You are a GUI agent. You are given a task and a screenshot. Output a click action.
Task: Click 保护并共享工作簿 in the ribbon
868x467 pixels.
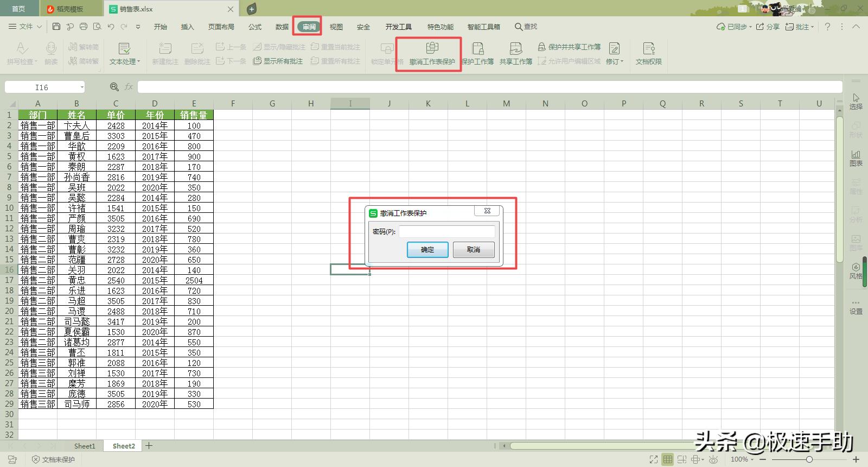pos(569,47)
